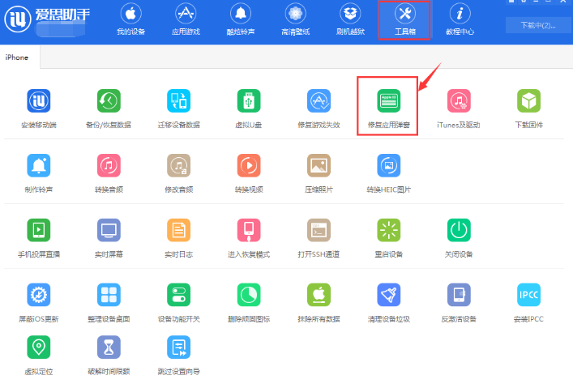Viewport: 573px width, 392px height.
Task: Open 教程中心 tutorial center
Action: pos(460,20)
